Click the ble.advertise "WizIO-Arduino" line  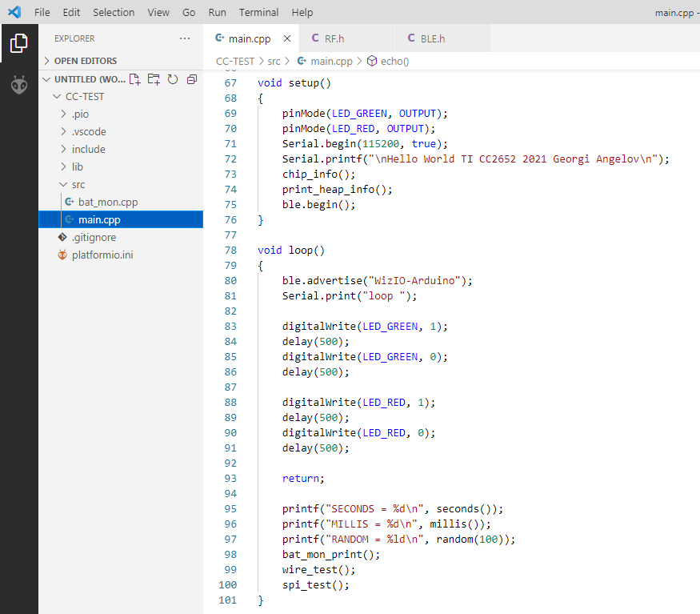pos(378,280)
